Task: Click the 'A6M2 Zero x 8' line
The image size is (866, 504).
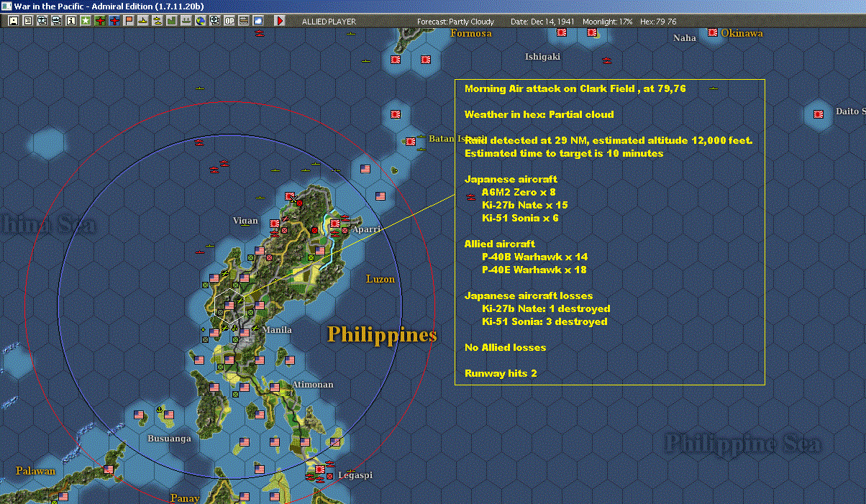Action: point(519,192)
